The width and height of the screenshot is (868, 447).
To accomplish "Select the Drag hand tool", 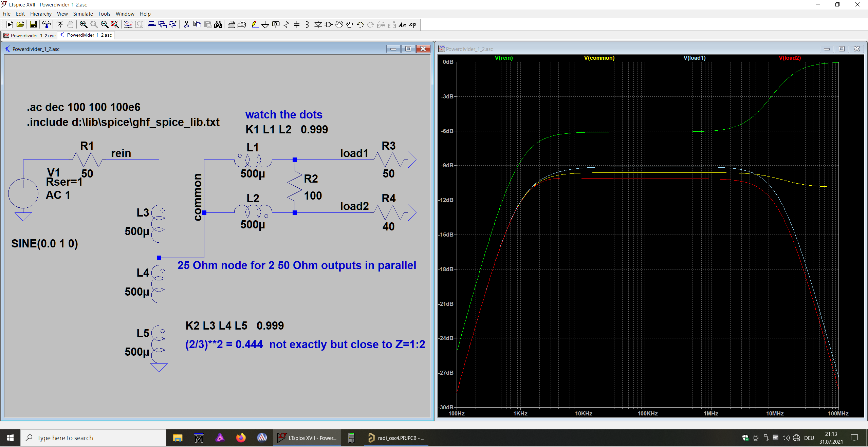I will [x=350, y=24].
